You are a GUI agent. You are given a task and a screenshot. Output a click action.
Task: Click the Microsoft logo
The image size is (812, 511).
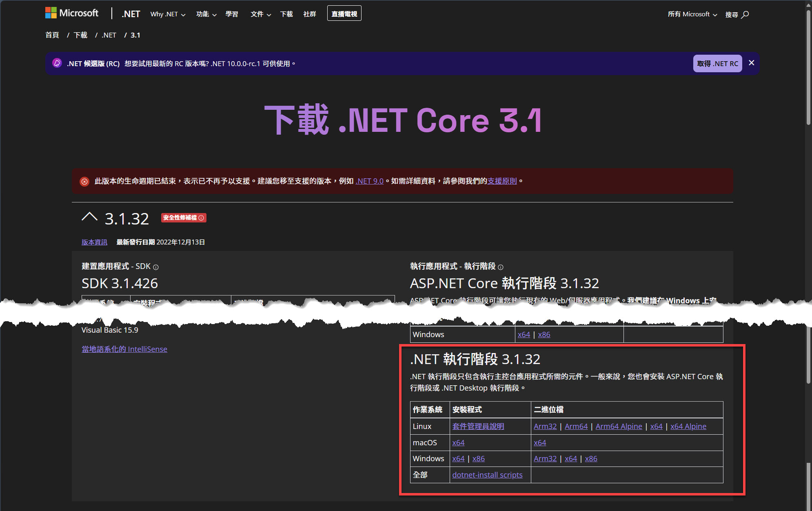pyautogui.click(x=72, y=13)
